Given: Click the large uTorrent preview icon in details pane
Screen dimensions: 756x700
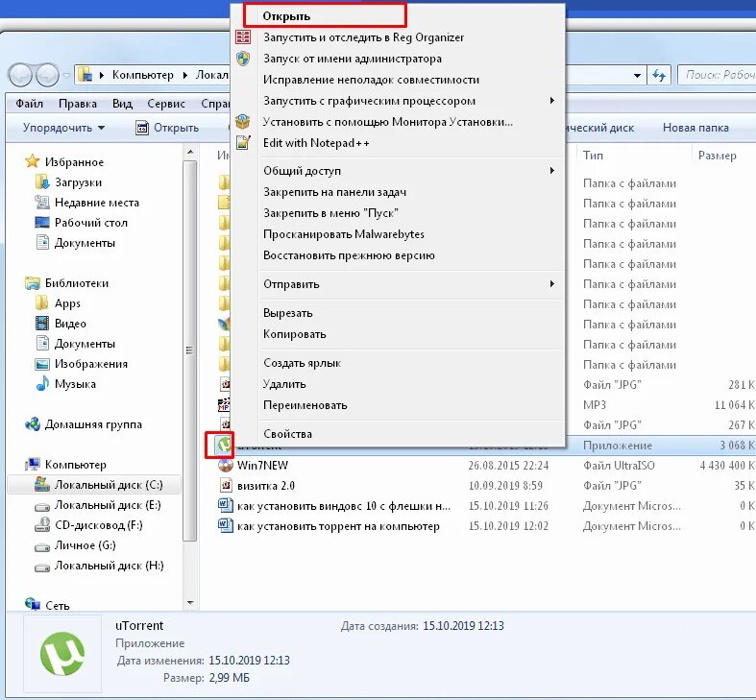Looking at the screenshot, I should pos(62,653).
